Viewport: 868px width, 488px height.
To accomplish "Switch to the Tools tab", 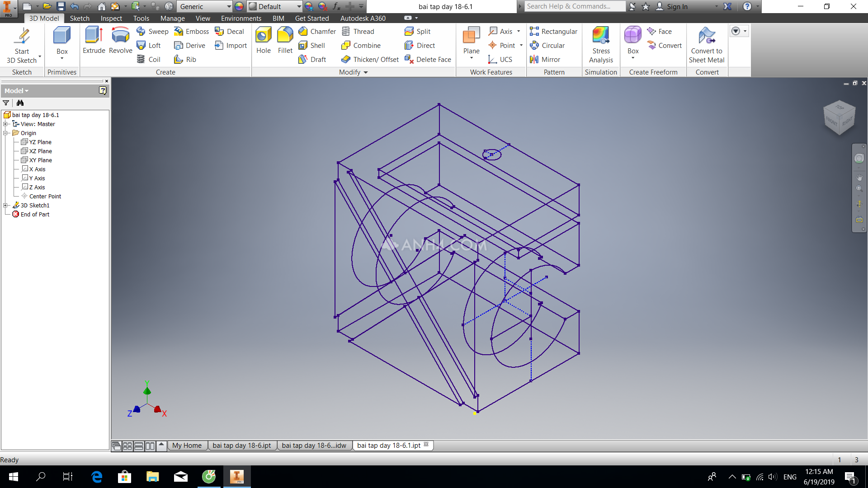I will [x=141, y=18].
